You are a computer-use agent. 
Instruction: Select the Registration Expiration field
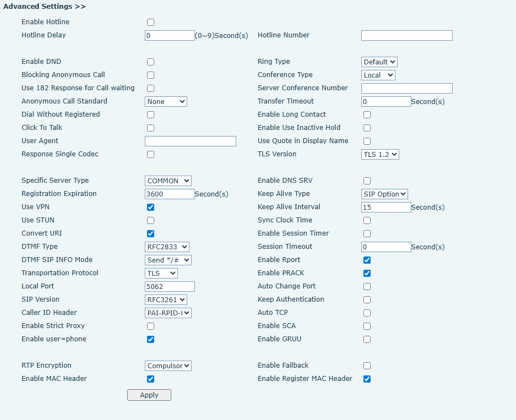[x=170, y=194]
